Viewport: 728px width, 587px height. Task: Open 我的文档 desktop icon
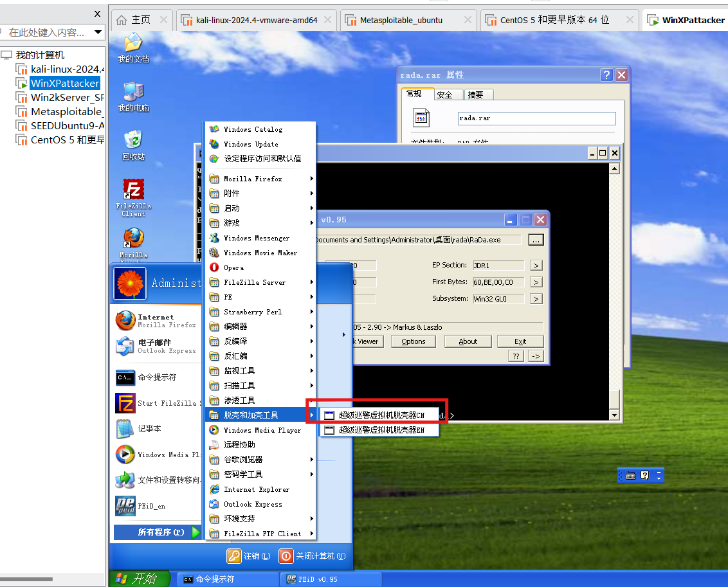click(133, 48)
